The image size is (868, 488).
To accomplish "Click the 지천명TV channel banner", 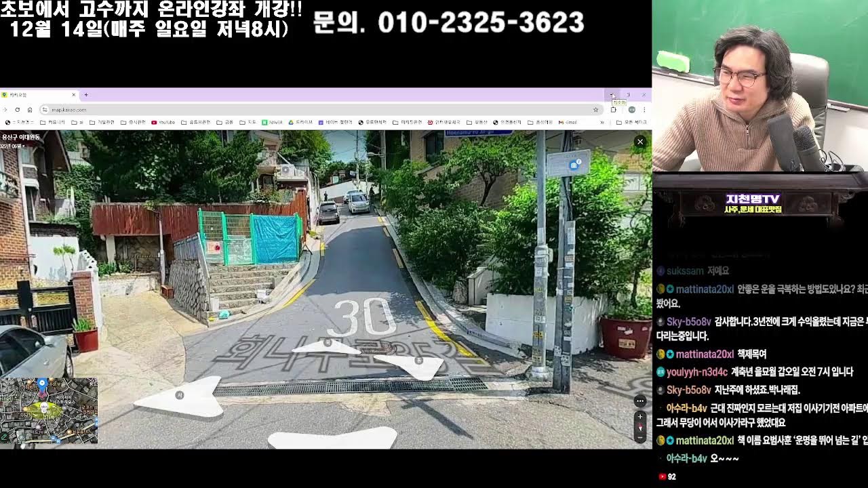I will click(x=753, y=203).
